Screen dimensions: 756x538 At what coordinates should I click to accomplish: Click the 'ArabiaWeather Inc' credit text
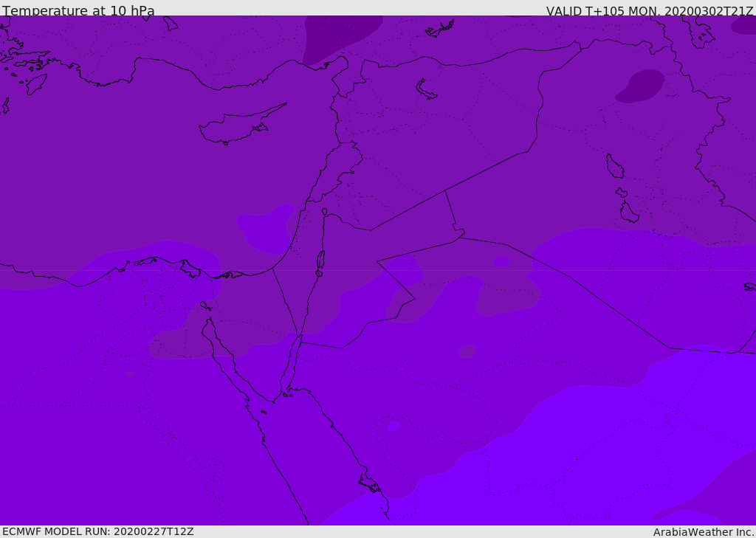coord(703,532)
